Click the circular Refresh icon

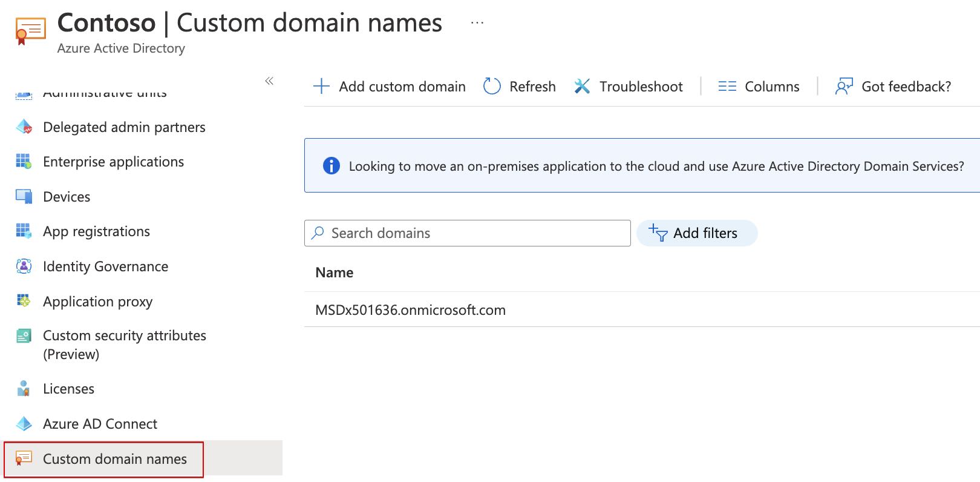pos(492,86)
